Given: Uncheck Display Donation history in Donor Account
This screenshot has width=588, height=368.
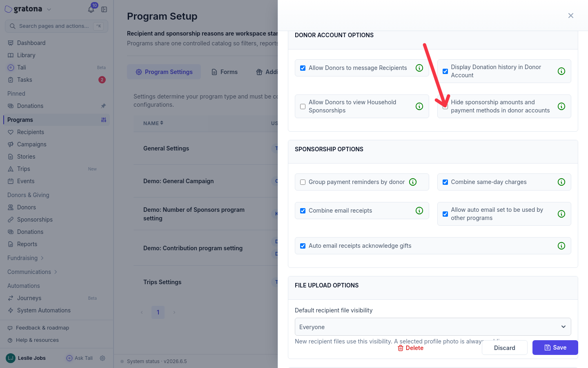Looking at the screenshot, I should (x=445, y=71).
